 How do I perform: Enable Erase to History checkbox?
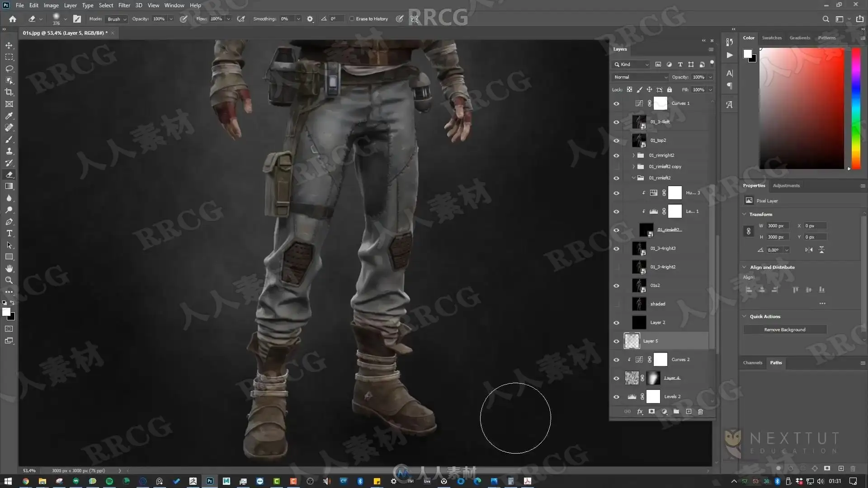(x=352, y=19)
